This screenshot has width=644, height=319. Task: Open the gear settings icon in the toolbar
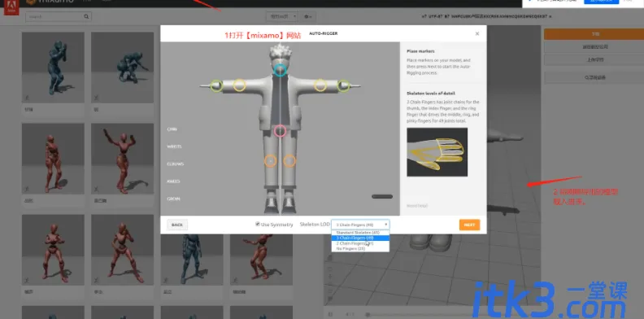tap(307, 17)
